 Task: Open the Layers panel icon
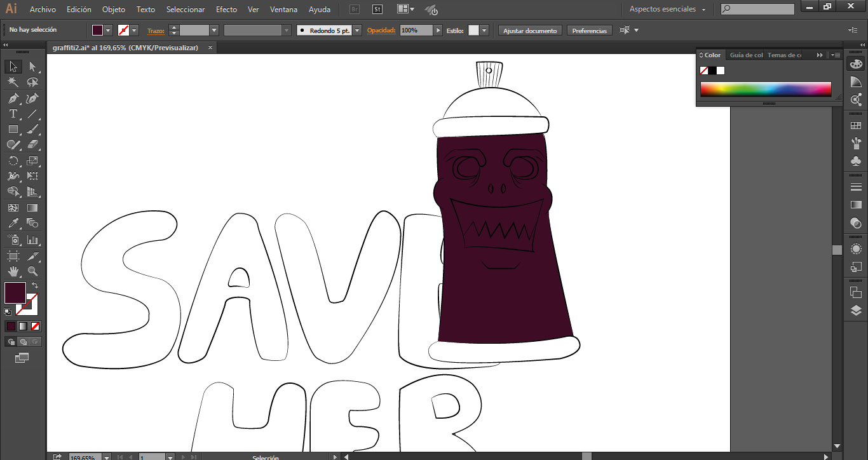pos(856,311)
